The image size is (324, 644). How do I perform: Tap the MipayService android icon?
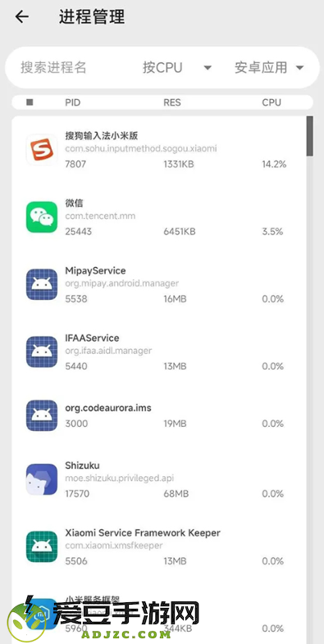point(42,284)
